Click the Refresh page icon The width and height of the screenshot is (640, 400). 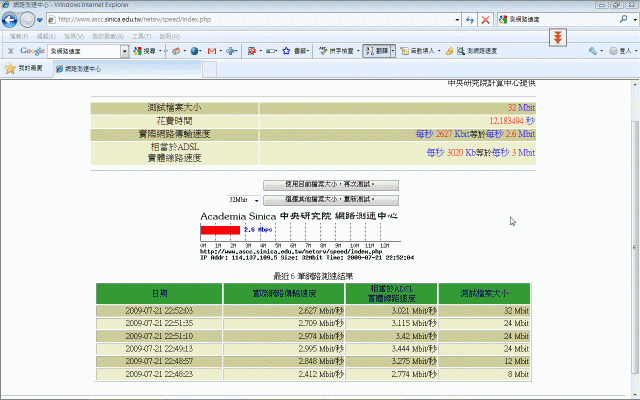click(x=470, y=20)
